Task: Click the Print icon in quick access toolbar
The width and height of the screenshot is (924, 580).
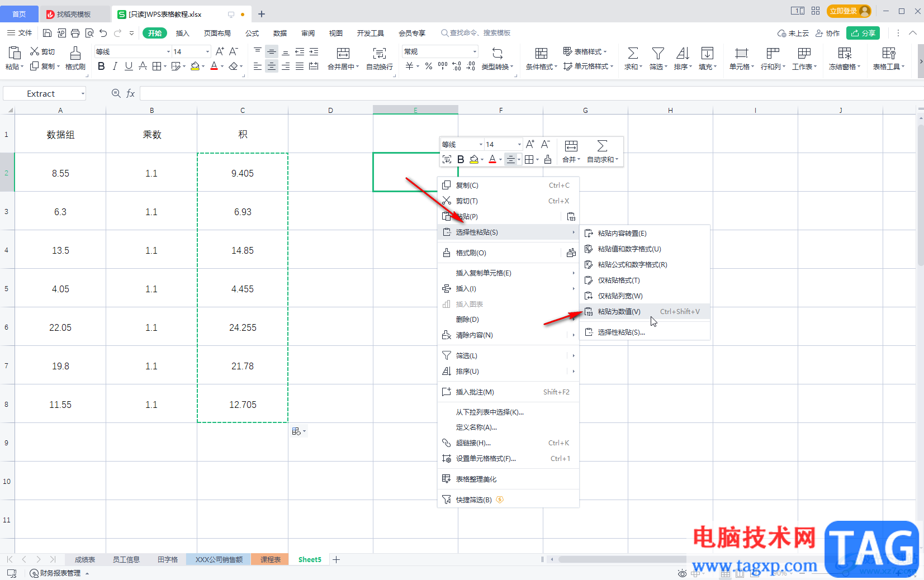Action: point(75,33)
